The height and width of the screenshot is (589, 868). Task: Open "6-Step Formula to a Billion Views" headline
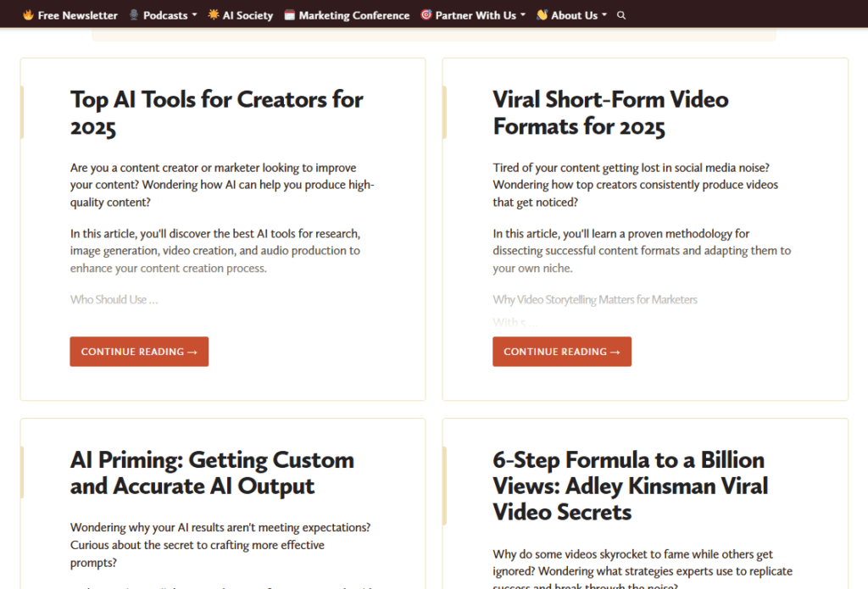631,486
